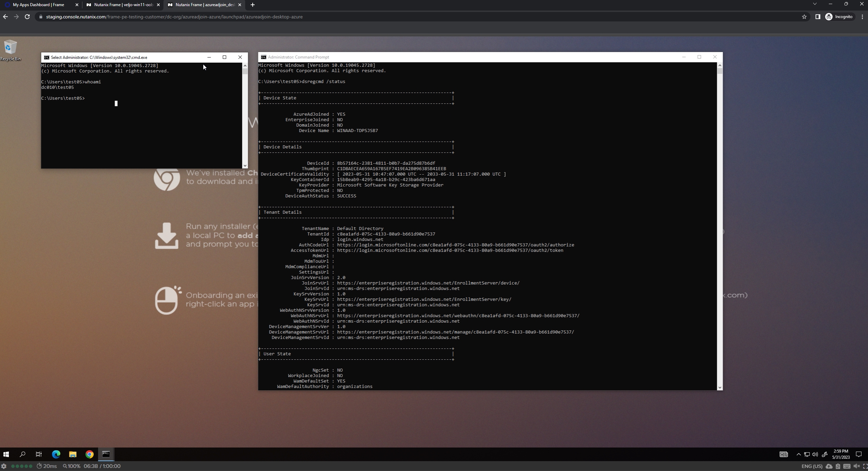Close the veljo-win11 browser tab
This screenshot has width=868, height=471.
coord(158,5)
